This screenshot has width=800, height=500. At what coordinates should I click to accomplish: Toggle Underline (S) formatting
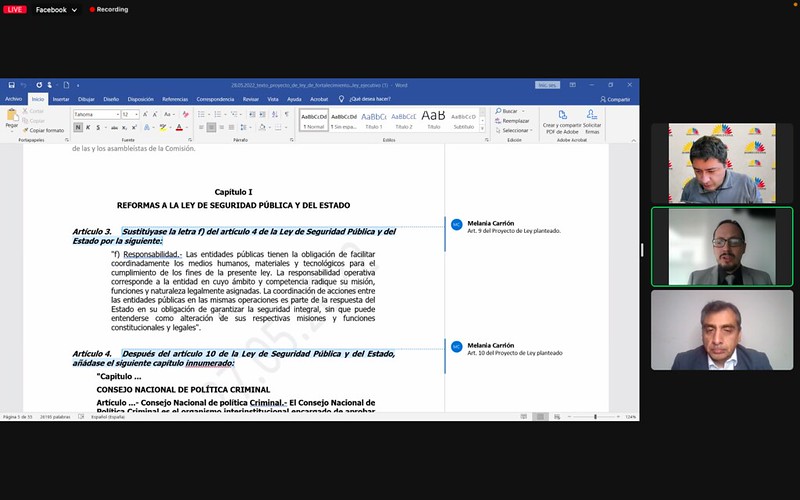98,128
